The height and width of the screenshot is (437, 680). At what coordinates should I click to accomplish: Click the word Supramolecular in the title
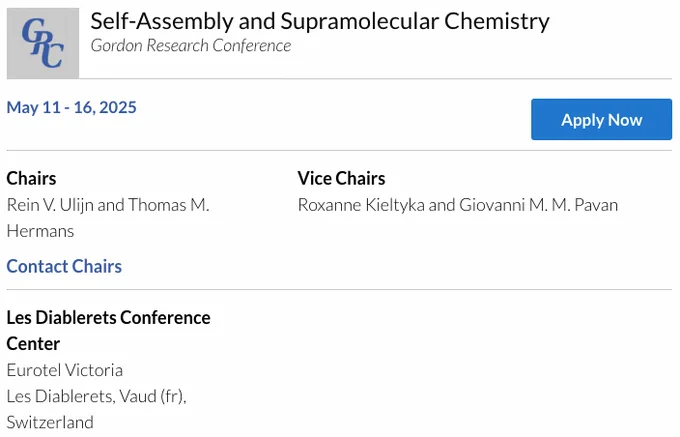pyautogui.click(x=360, y=21)
